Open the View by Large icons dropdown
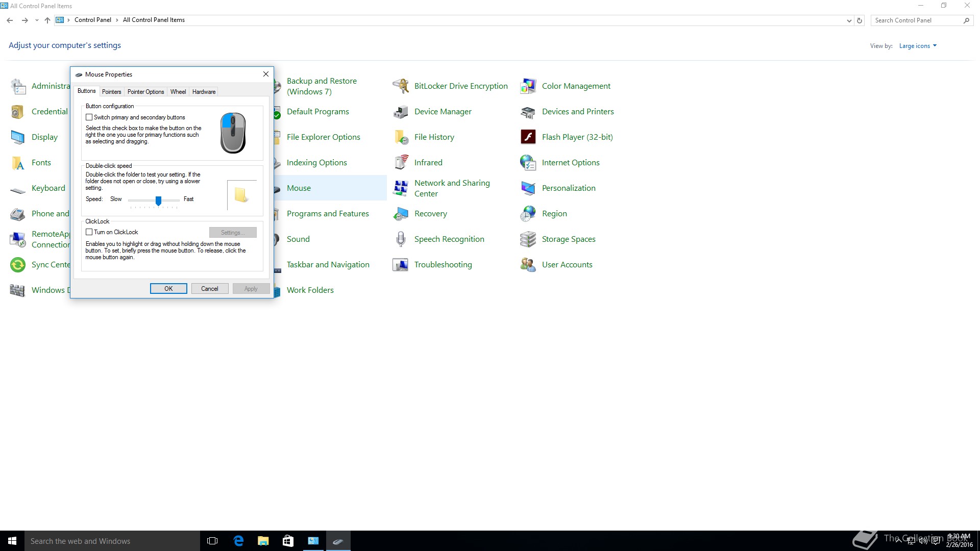The width and height of the screenshot is (980, 551). 918,46
